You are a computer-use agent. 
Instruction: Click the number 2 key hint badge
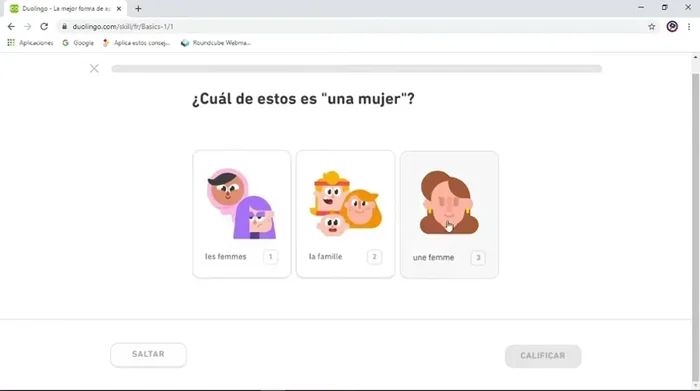[375, 257]
